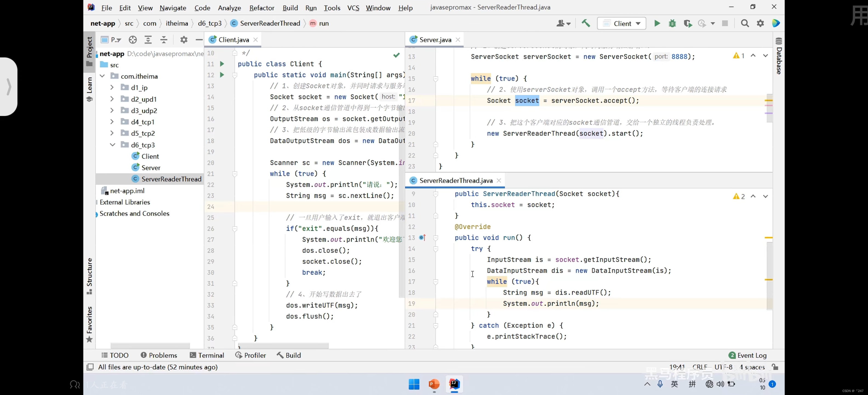Start debugging with the bug icon
Viewport: 868px width, 395px height.
672,23
